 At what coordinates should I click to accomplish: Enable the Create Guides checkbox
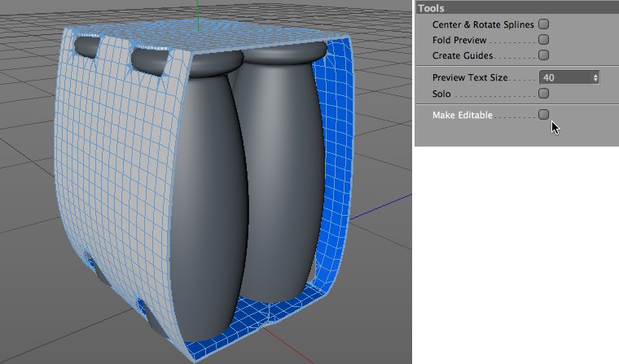(x=543, y=55)
